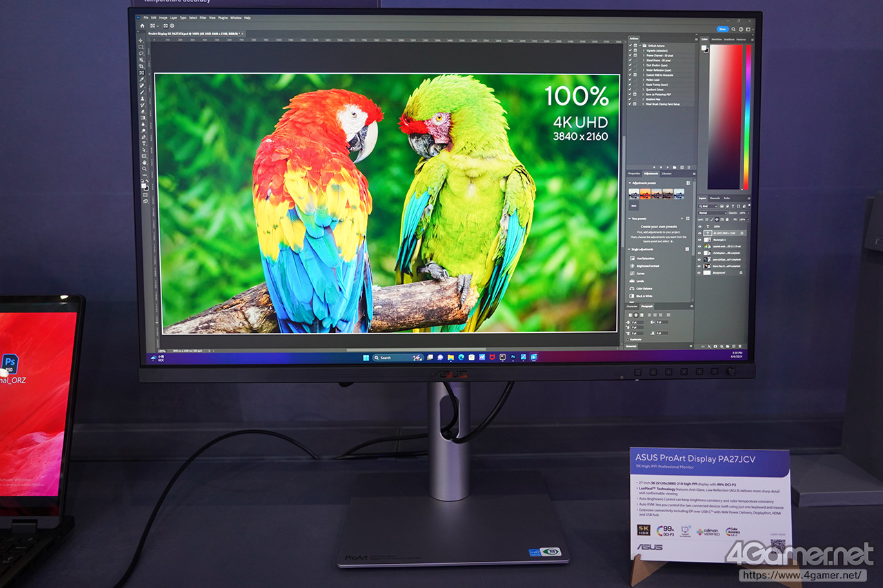Screen dimensions: 883x588
Task: Open the Filter menu
Action: pos(203,17)
